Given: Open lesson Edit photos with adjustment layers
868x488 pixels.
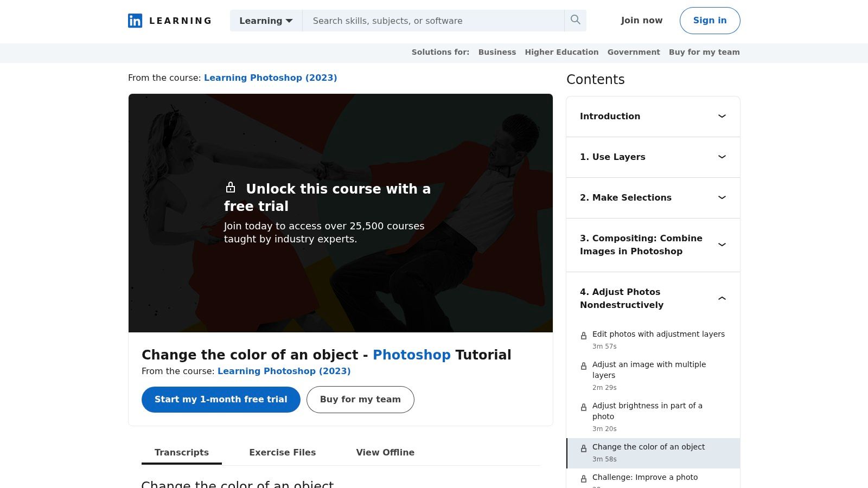Looking at the screenshot, I should point(653,340).
